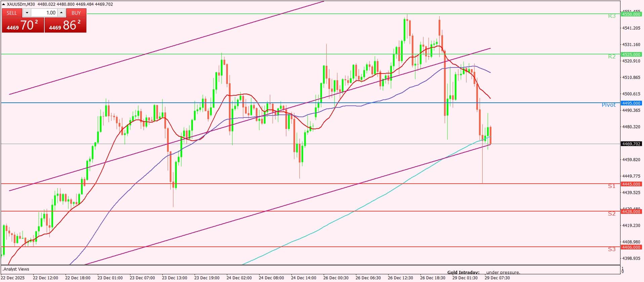The image size is (644, 282).
Task: Click the 4495.000 blue pivot price tag
Action: [x=631, y=103]
